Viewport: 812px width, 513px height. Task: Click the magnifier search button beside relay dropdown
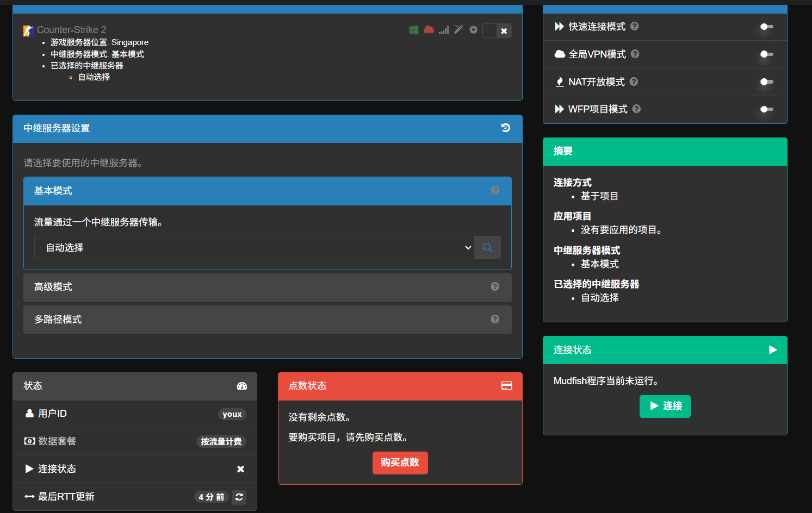(487, 248)
